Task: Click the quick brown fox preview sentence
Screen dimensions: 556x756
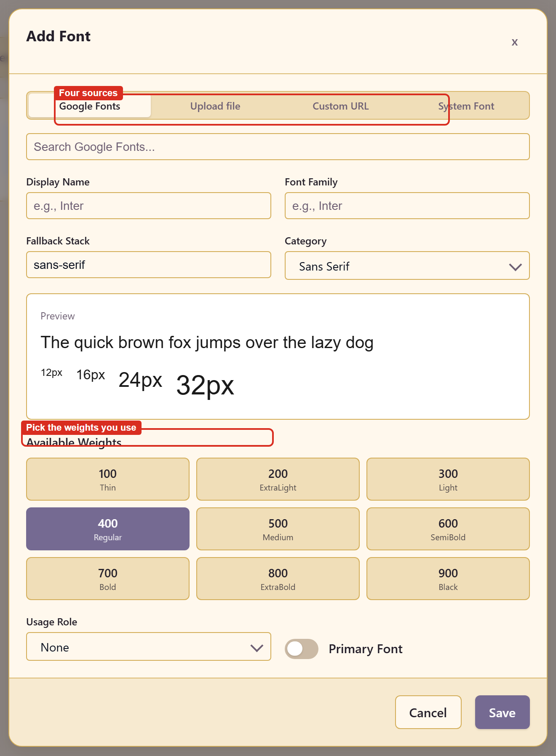Action: point(207,343)
